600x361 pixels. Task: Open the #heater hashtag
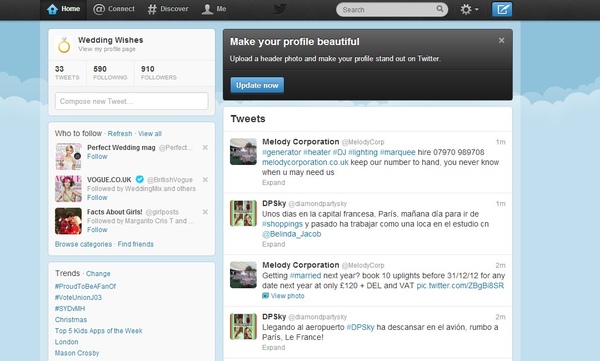click(317, 152)
